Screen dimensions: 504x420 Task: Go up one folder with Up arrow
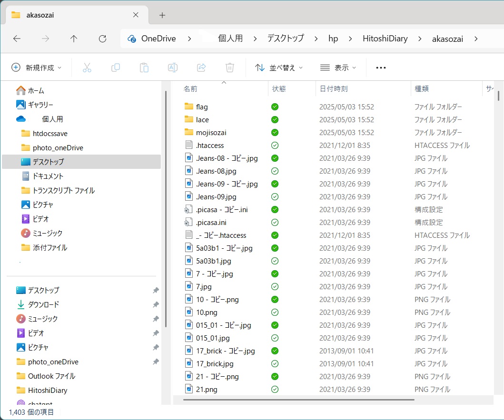coord(73,39)
